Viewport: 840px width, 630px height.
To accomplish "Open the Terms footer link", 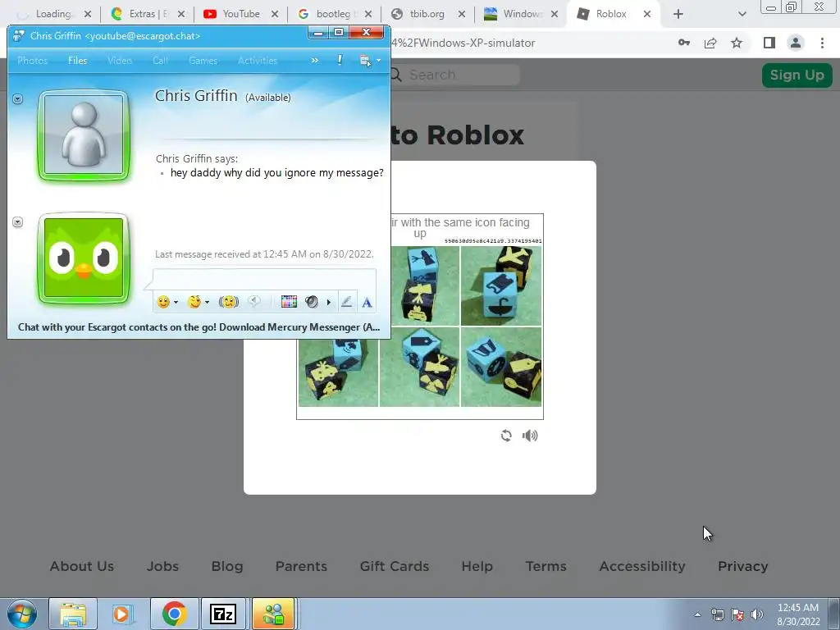I will (546, 566).
